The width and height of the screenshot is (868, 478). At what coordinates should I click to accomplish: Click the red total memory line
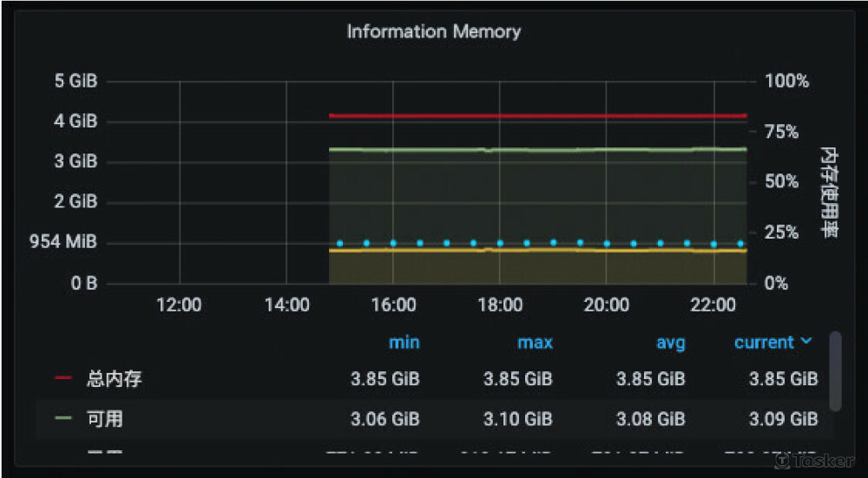click(x=538, y=115)
